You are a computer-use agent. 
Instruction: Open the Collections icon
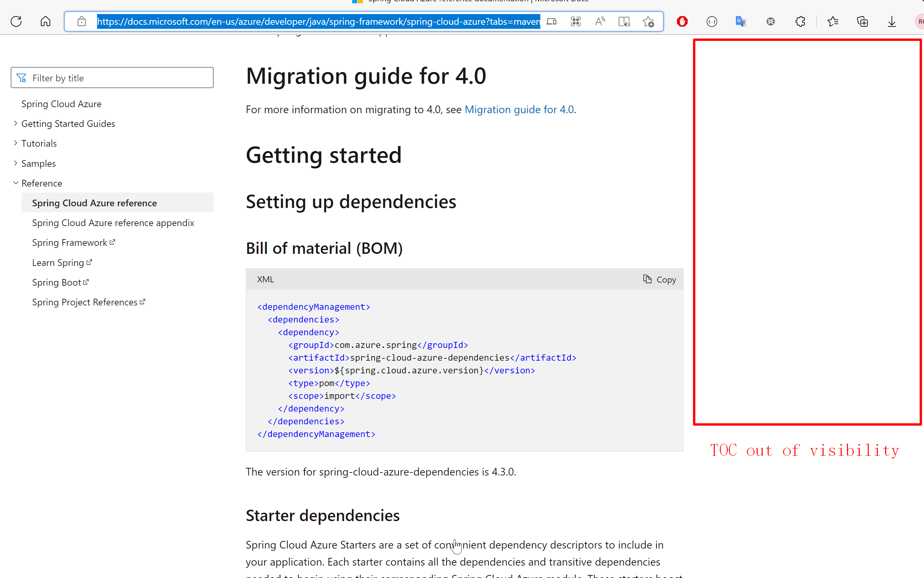coord(862,21)
